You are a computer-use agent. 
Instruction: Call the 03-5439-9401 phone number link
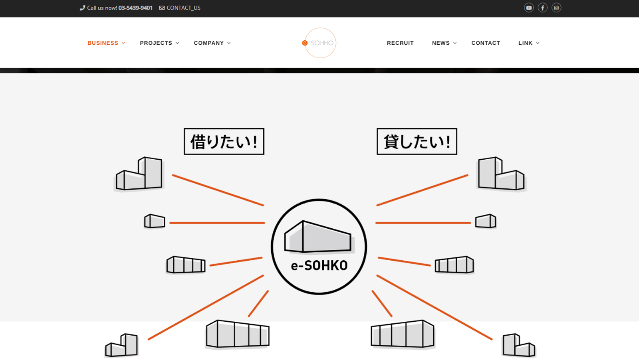(135, 8)
